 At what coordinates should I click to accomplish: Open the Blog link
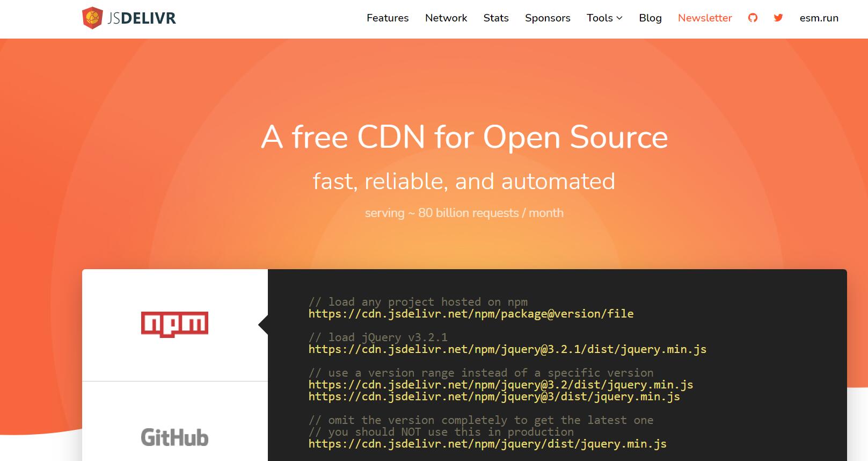point(650,18)
